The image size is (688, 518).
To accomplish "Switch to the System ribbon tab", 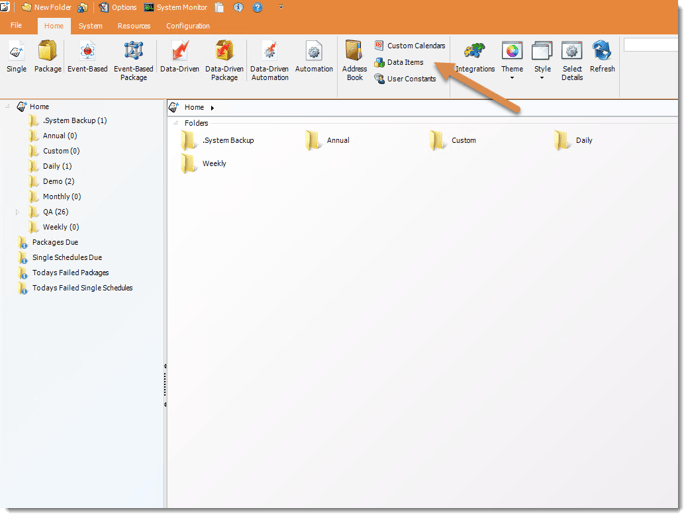I will [x=90, y=26].
